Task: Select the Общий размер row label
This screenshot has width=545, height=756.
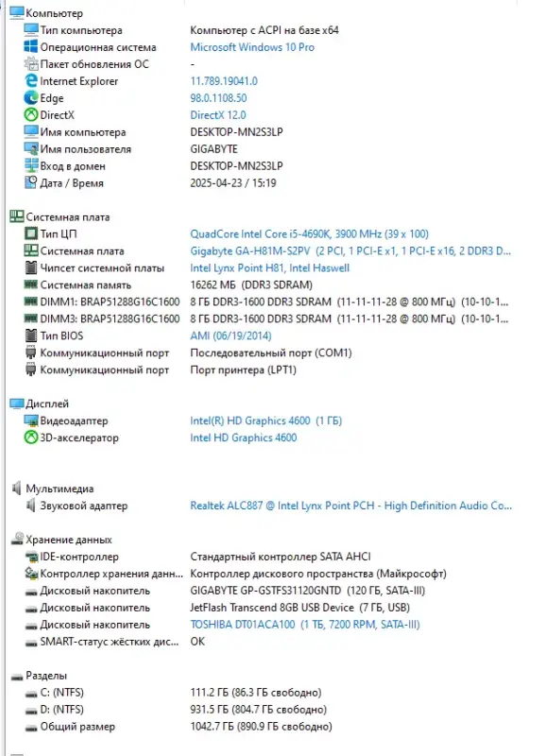Action: pyautogui.click(x=77, y=726)
